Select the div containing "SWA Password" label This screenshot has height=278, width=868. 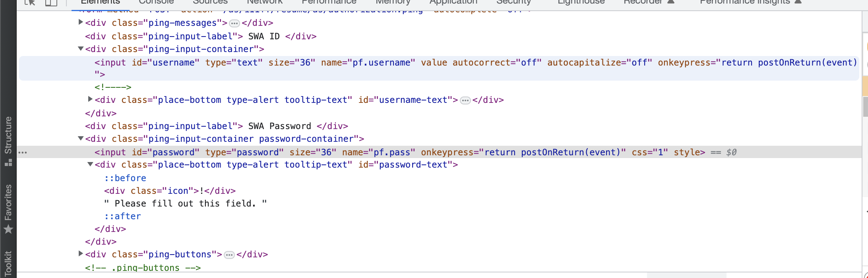(x=217, y=126)
